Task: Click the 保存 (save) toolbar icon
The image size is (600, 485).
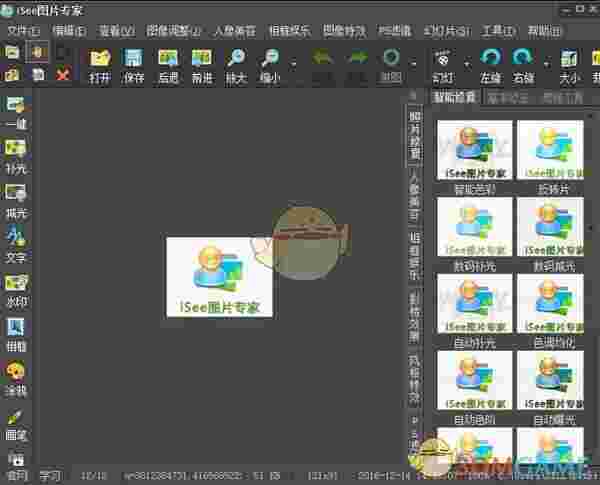Action: click(x=133, y=66)
